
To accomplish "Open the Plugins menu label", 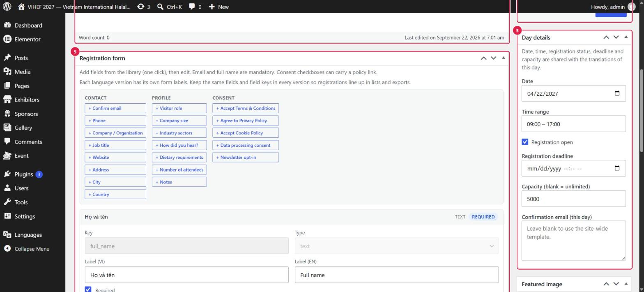I will pos(23,174).
